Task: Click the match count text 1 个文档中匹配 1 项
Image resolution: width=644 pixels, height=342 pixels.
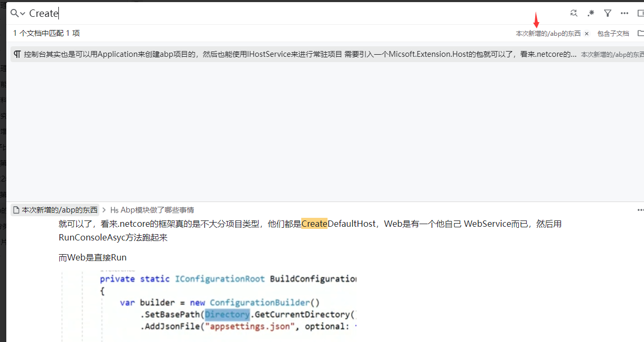Action: coord(47,33)
